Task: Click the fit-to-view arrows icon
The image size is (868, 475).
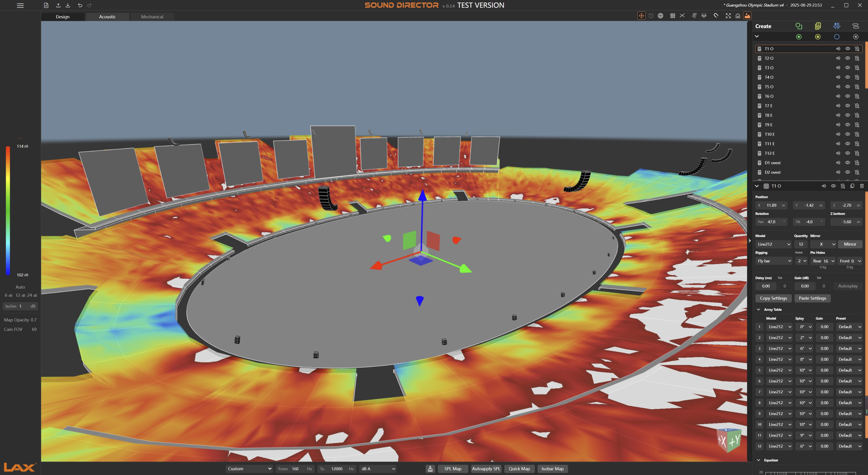Action: click(728, 16)
